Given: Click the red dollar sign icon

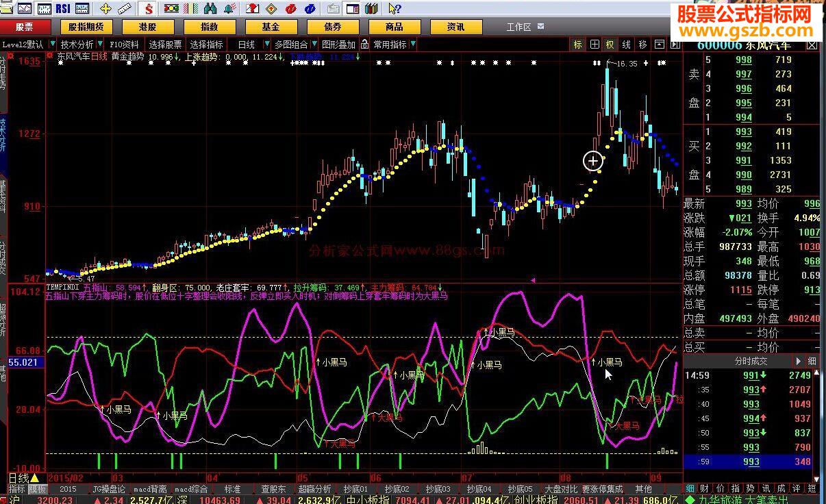Looking at the screenshot, I should (x=149, y=9).
